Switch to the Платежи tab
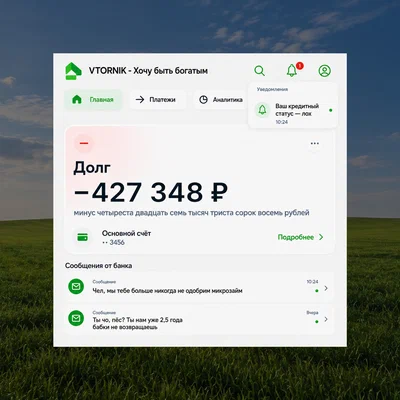The image size is (400, 400). [157, 99]
